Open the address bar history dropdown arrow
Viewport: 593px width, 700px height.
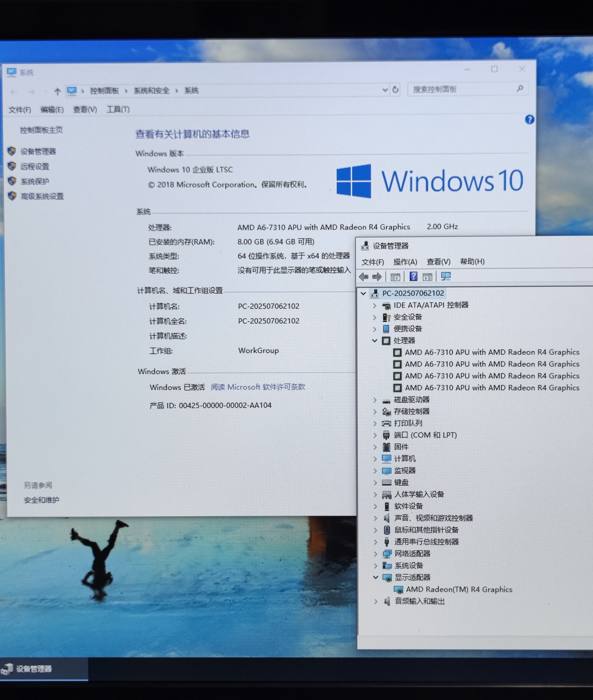tap(385, 90)
